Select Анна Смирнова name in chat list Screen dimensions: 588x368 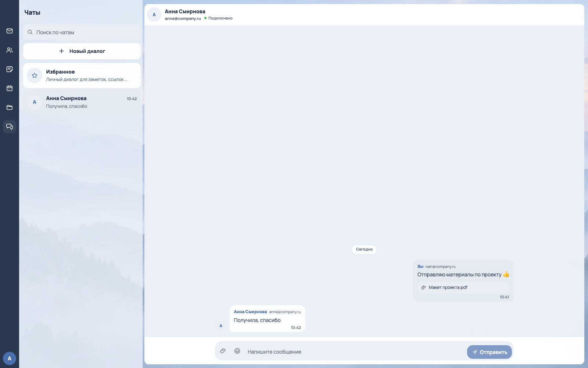tap(66, 98)
